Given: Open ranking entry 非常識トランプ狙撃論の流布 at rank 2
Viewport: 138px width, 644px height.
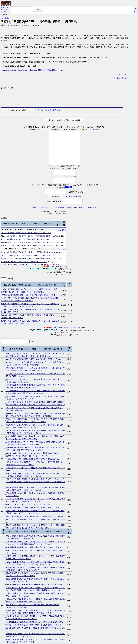Looking at the screenshot, I should pyautogui.click(x=34, y=359).
